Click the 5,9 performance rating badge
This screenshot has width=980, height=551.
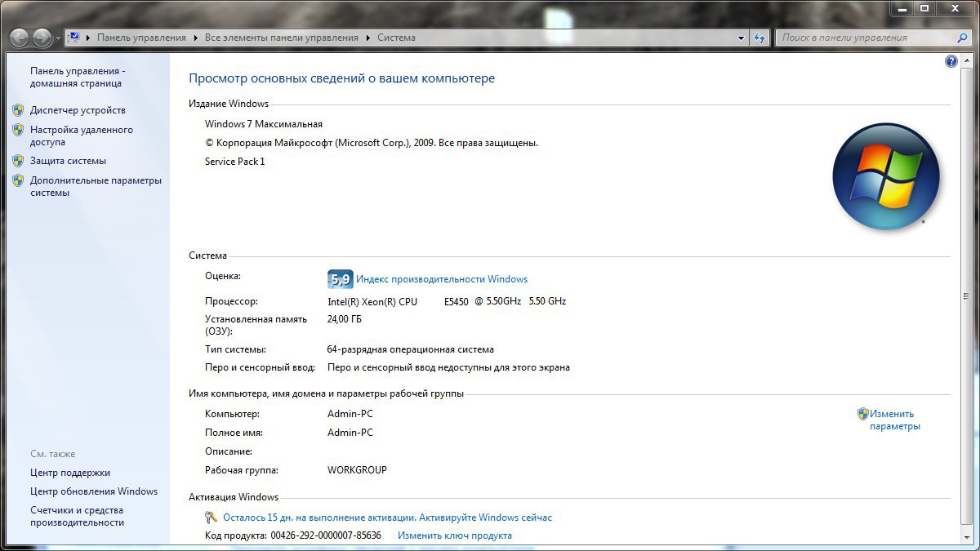pos(340,278)
